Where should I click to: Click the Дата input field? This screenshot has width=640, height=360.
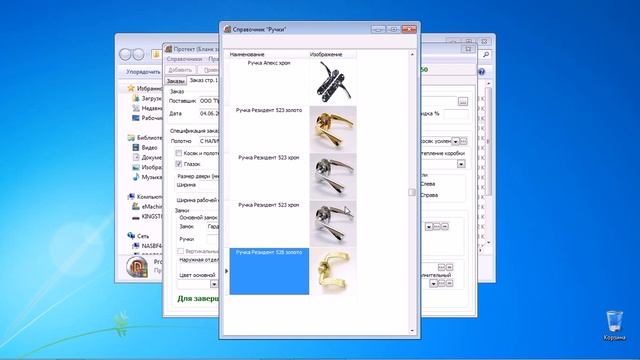point(209,113)
